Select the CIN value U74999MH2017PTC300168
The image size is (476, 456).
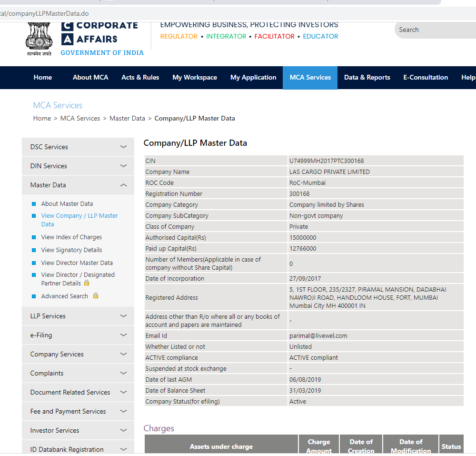(327, 161)
